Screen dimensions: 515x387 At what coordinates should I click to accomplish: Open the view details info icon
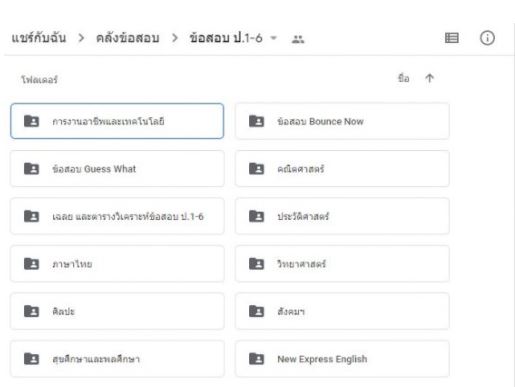487,38
